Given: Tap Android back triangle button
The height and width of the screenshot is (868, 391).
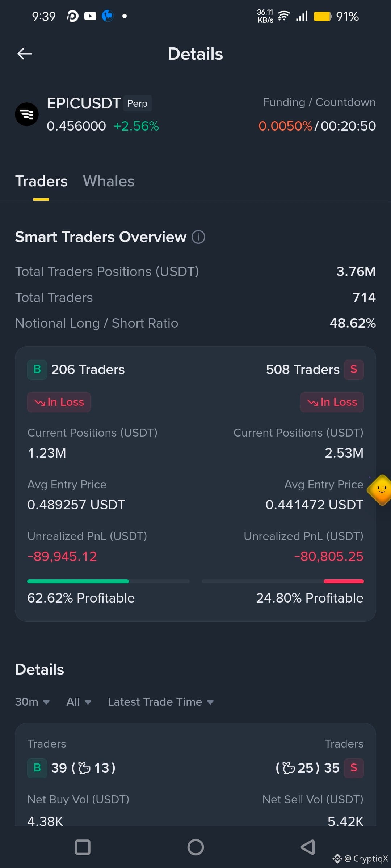Looking at the screenshot, I should [308, 847].
